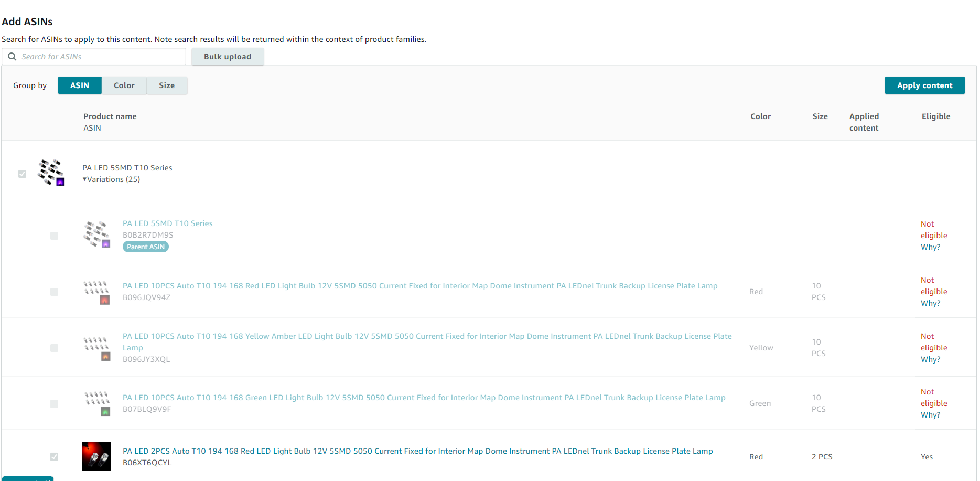Switch grouping to Size
The width and height of the screenshot is (980, 481).
(167, 85)
